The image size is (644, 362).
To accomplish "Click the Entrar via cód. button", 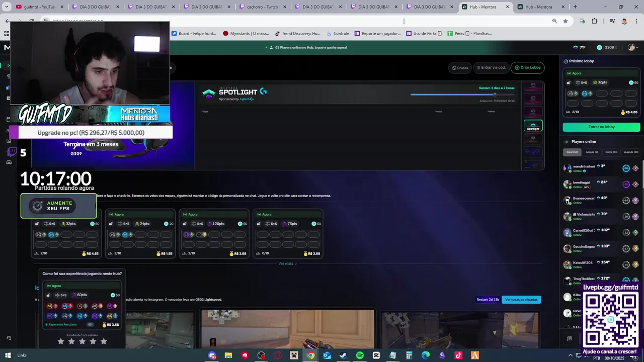I will pos(491,67).
